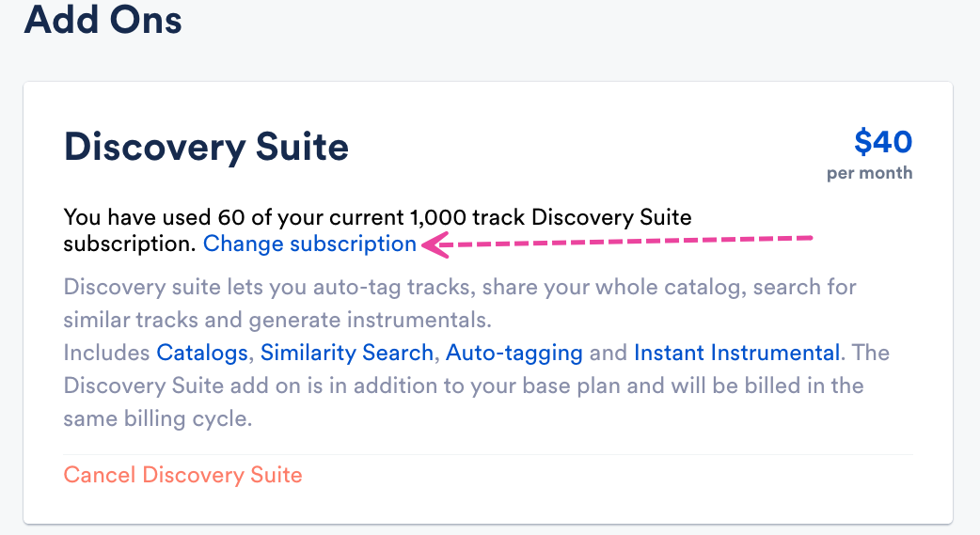Click Cancel Discovery Suite

tap(182, 475)
